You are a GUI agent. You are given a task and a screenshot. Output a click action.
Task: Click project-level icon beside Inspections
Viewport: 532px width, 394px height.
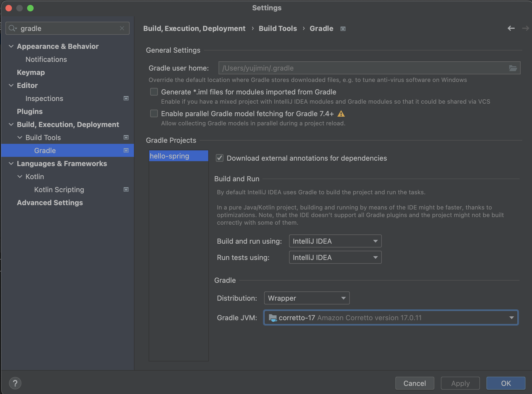tap(126, 98)
